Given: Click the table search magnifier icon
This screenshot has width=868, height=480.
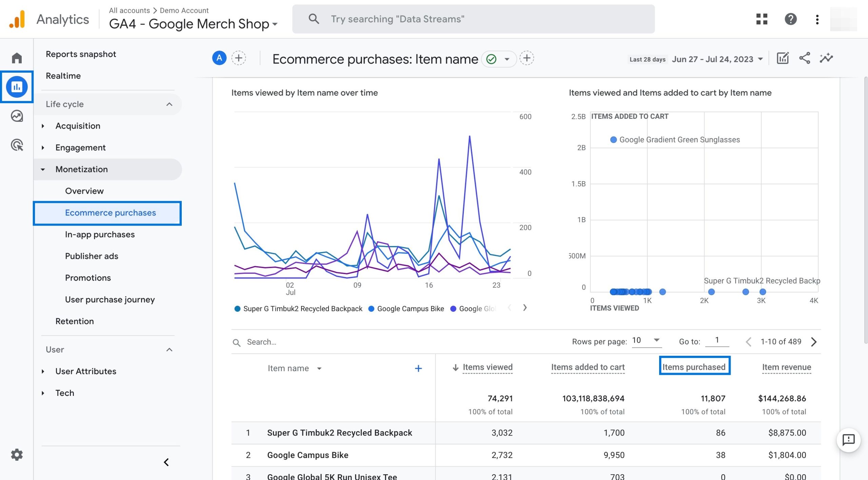Looking at the screenshot, I should [237, 343].
